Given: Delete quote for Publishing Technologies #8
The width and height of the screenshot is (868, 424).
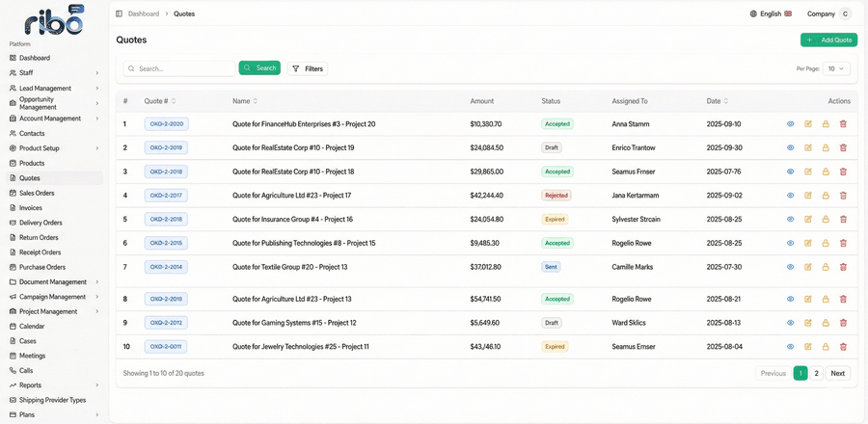Looking at the screenshot, I should coord(843,243).
